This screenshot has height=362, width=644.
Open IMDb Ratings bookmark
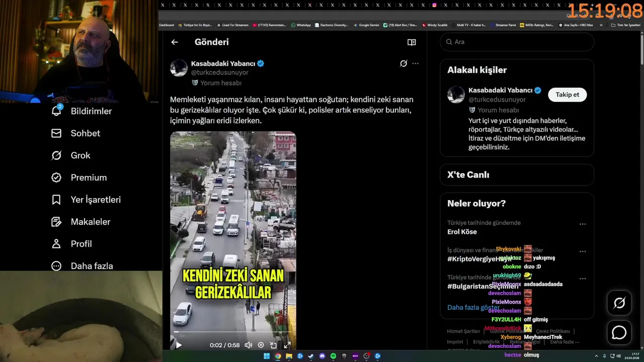[x=536, y=25]
